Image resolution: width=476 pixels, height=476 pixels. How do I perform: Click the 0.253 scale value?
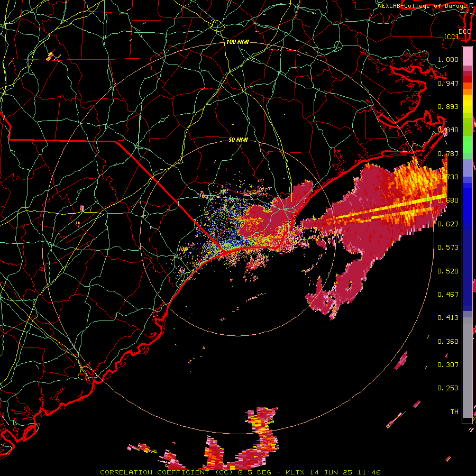click(448, 388)
